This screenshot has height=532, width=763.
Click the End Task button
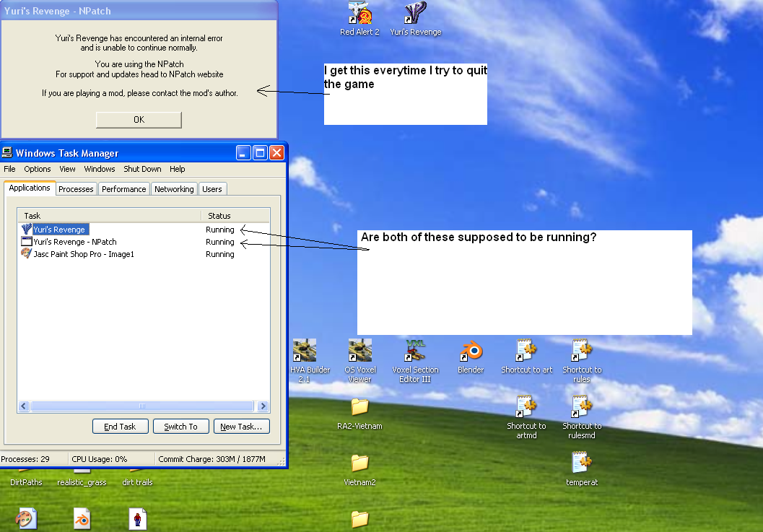[x=120, y=427]
